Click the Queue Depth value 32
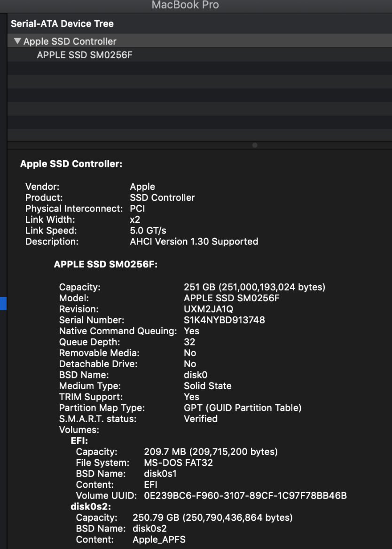This screenshot has height=549, width=392. [189, 342]
